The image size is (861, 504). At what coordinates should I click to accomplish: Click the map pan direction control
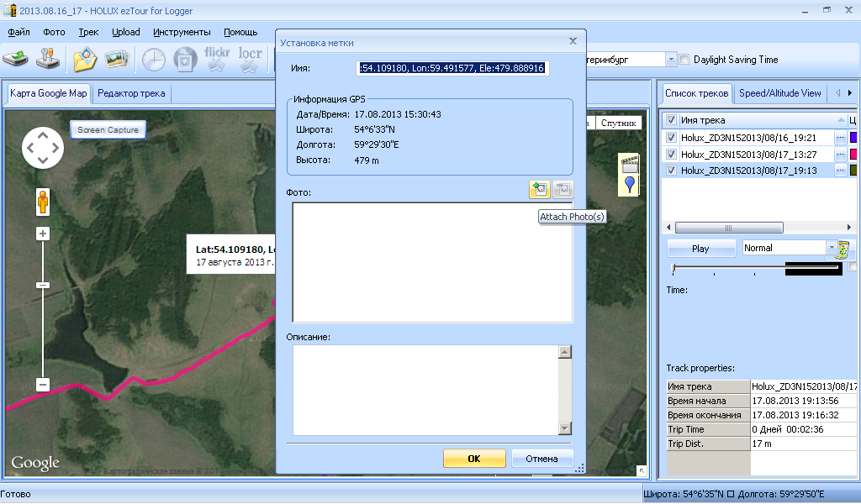tap(43, 148)
